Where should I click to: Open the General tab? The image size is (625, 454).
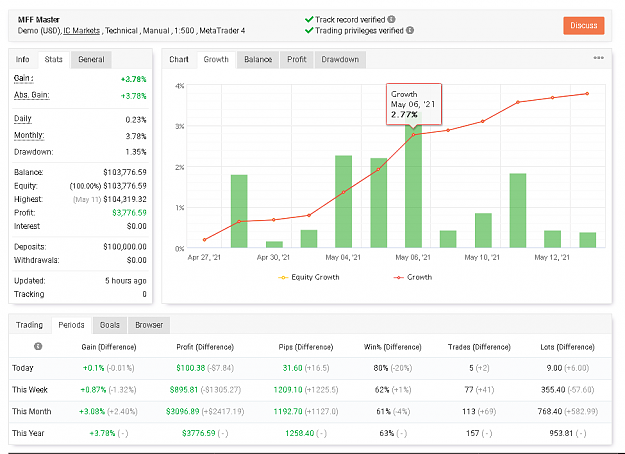coord(91,59)
